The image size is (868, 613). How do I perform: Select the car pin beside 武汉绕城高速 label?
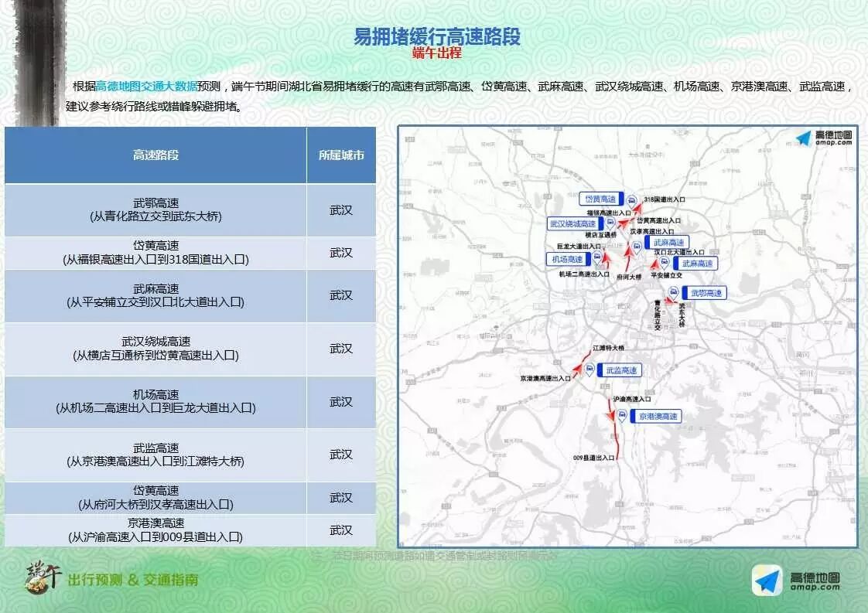[610, 223]
